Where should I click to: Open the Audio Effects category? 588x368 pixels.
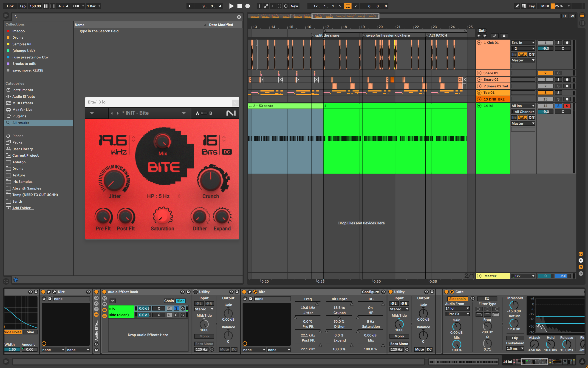point(24,96)
